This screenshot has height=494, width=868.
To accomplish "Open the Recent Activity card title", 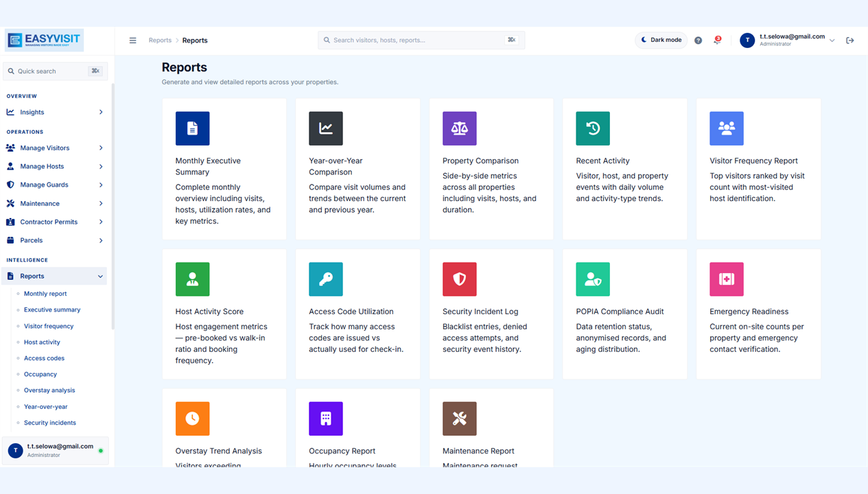I will point(602,161).
